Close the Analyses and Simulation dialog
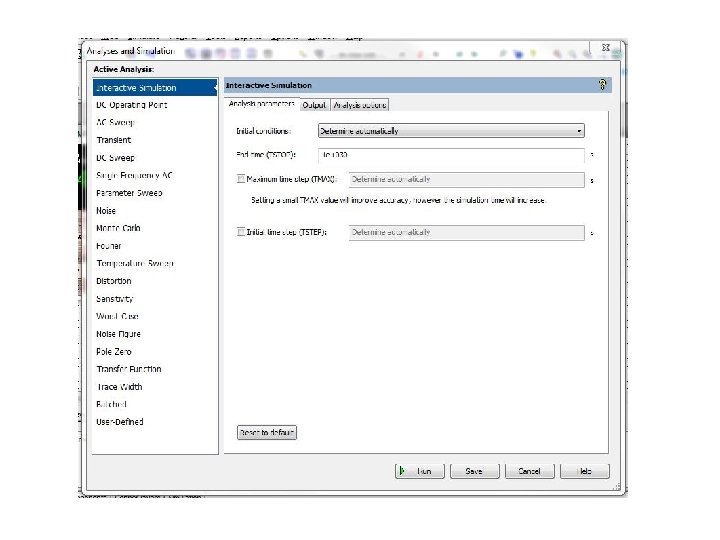This screenshot has width=720, height=540. click(606, 47)
